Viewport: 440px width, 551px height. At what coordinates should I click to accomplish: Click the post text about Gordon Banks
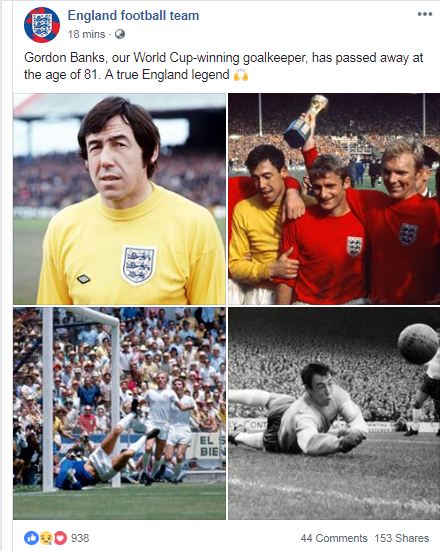pos(224,66)
